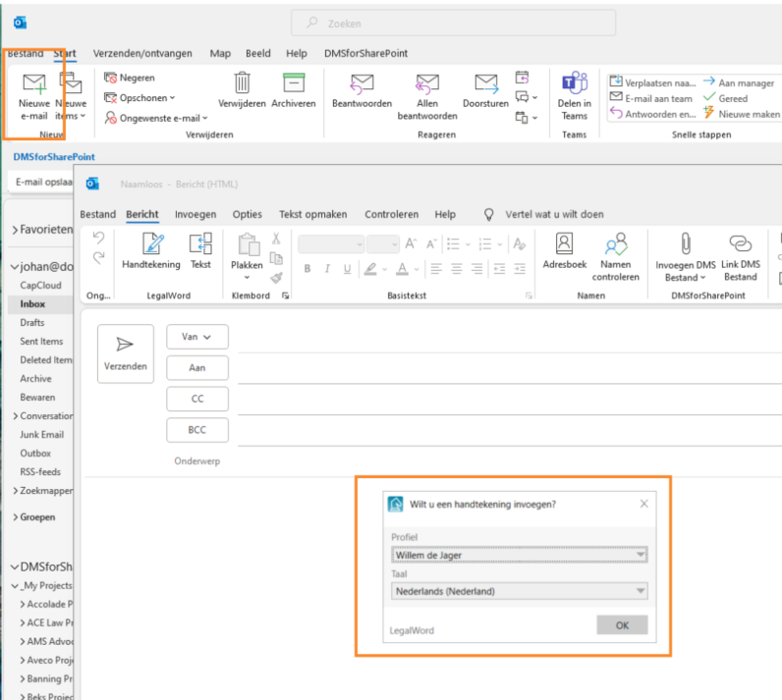Click the undo arrow icon

99,238
